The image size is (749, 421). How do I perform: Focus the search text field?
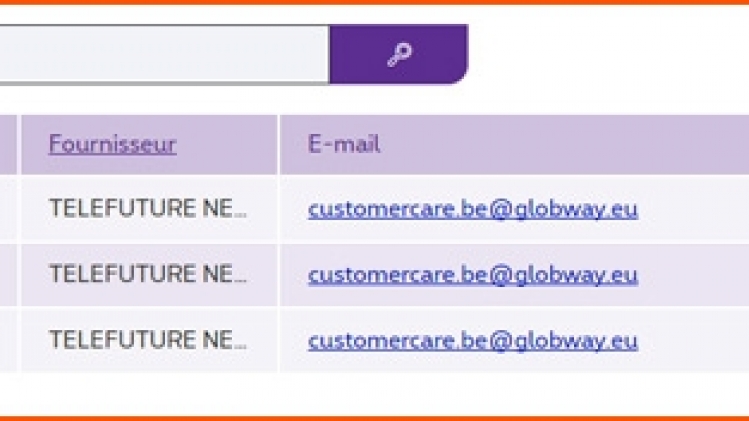[x=164, y=54]
